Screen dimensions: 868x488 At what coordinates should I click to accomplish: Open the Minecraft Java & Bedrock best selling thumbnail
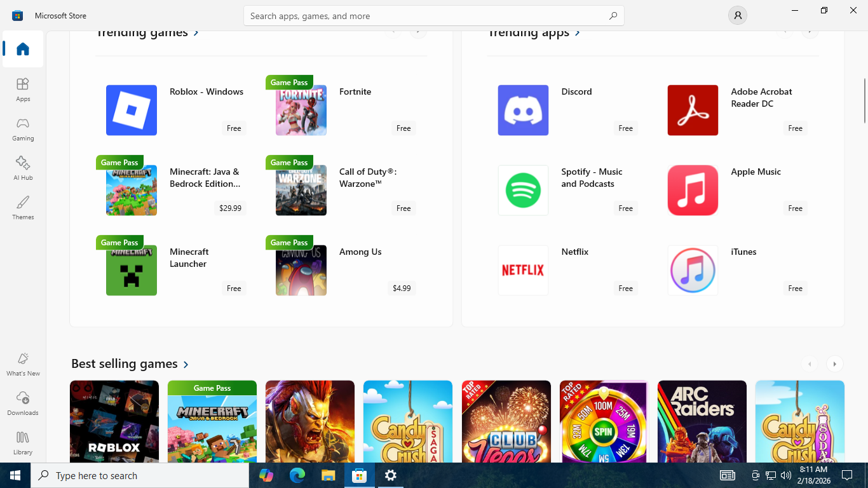(x=212, y=421)
